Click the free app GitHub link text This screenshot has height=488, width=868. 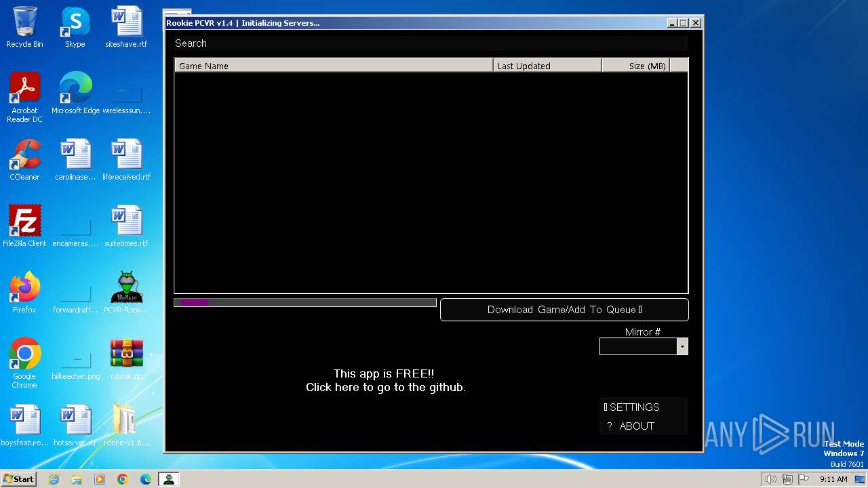click(x=385, y=380)
